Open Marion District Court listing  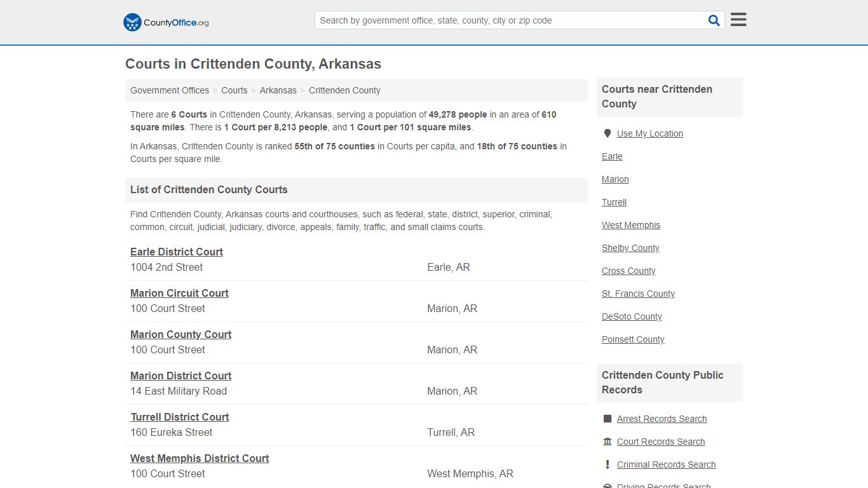181,376
